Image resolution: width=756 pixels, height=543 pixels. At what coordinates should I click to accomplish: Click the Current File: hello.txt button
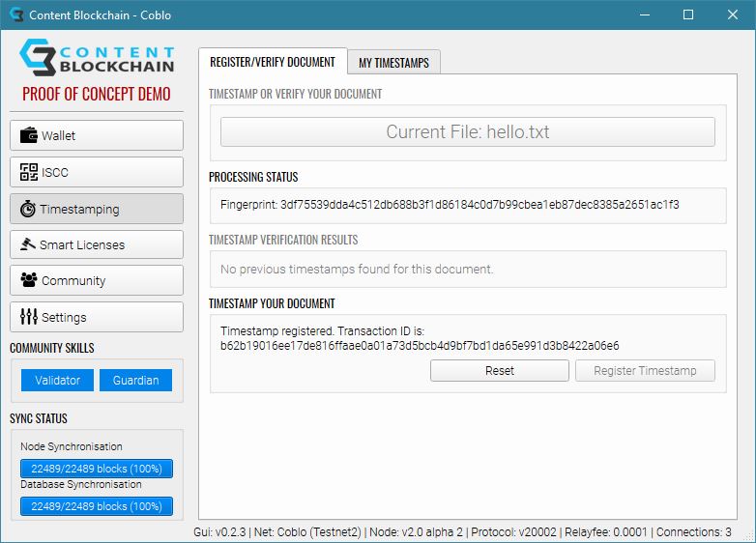[468, 132]
